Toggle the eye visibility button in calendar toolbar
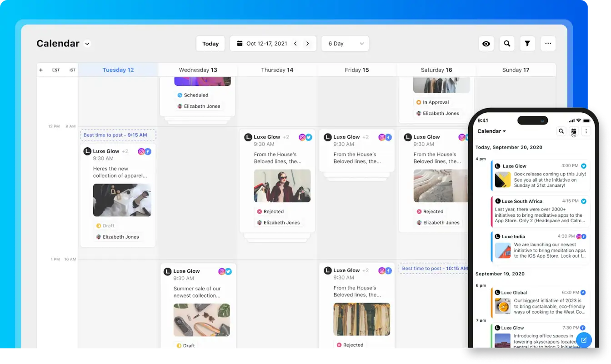Viewport: 611px width, 364px height. tap(486, 44)
